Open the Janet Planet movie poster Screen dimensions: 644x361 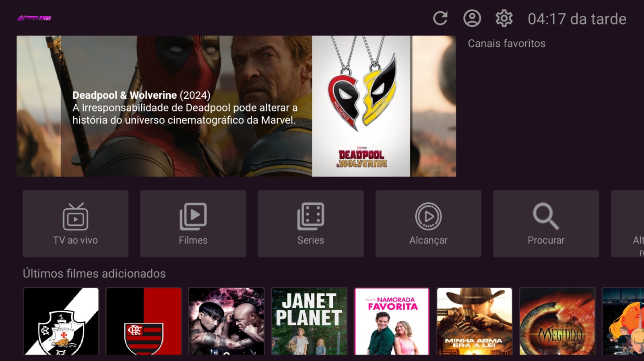click(309, 321)
